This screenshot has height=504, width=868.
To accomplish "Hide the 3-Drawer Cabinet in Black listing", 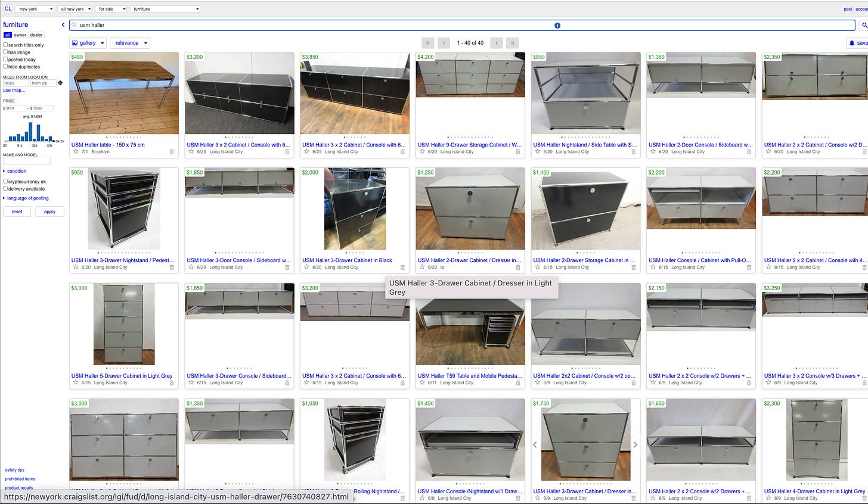I will coord(402,267).
